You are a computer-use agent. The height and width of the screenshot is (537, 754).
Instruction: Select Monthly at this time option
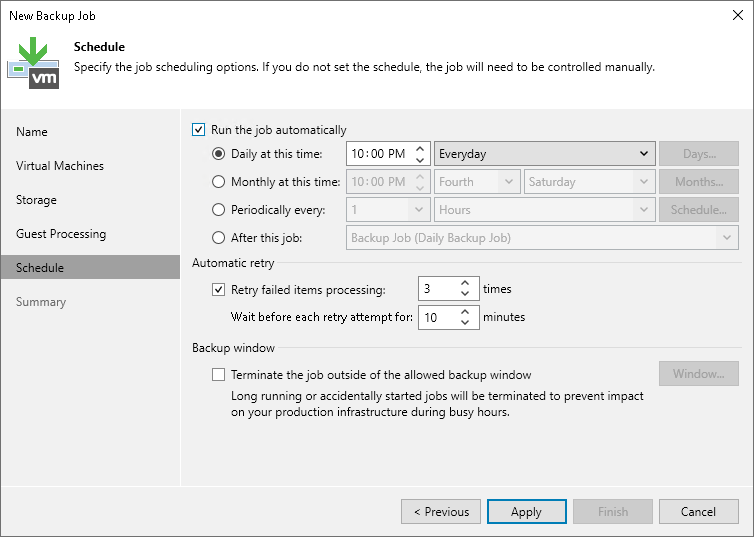coord(219,182)
